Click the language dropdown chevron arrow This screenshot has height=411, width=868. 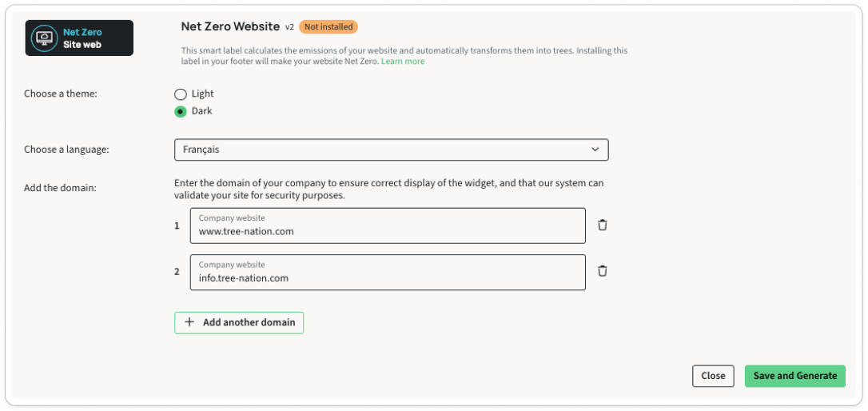tap(595, 150)
